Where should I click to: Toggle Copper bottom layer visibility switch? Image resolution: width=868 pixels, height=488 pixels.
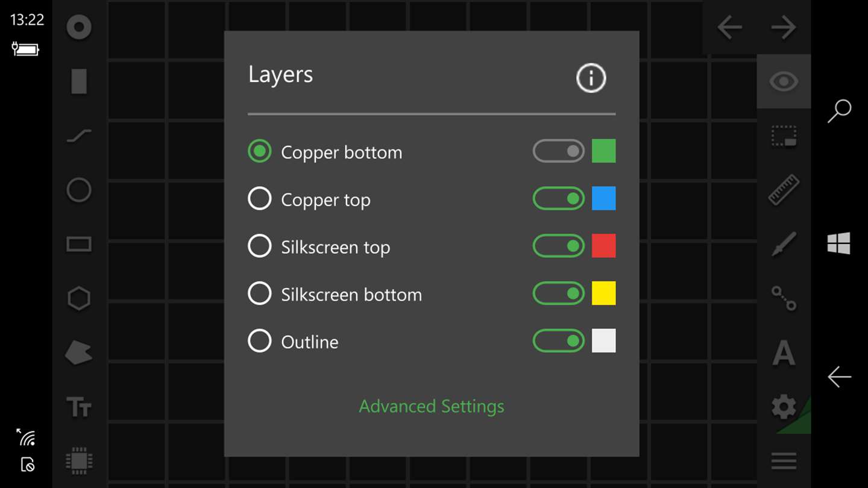[558, 151]
